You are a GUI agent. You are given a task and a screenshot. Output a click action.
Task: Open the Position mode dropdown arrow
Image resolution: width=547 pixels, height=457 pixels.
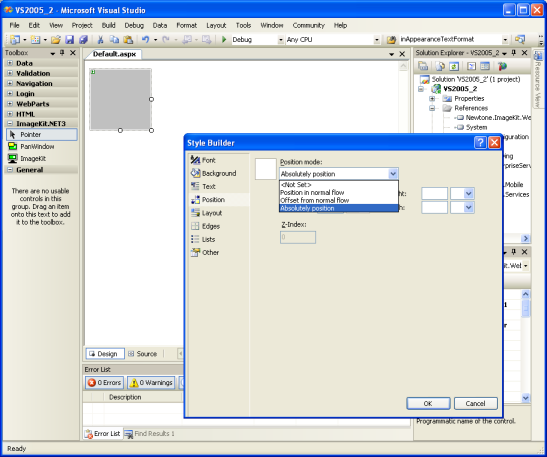[393, 174]
